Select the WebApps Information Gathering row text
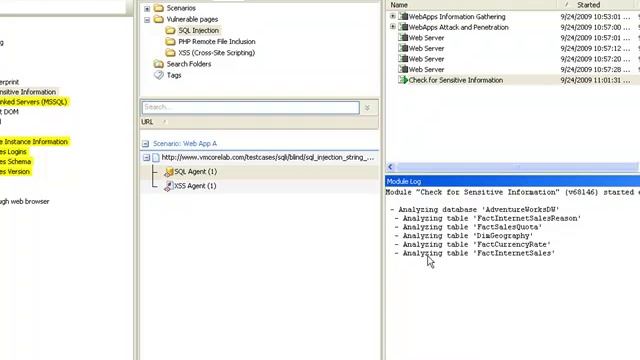This screenshot has width=640, height=360. pos(457,17)
